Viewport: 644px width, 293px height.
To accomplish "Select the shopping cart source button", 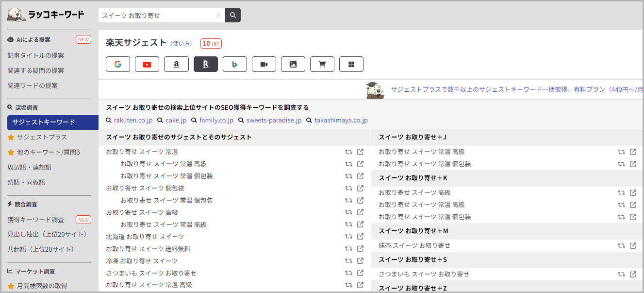I will coord(322,64).
